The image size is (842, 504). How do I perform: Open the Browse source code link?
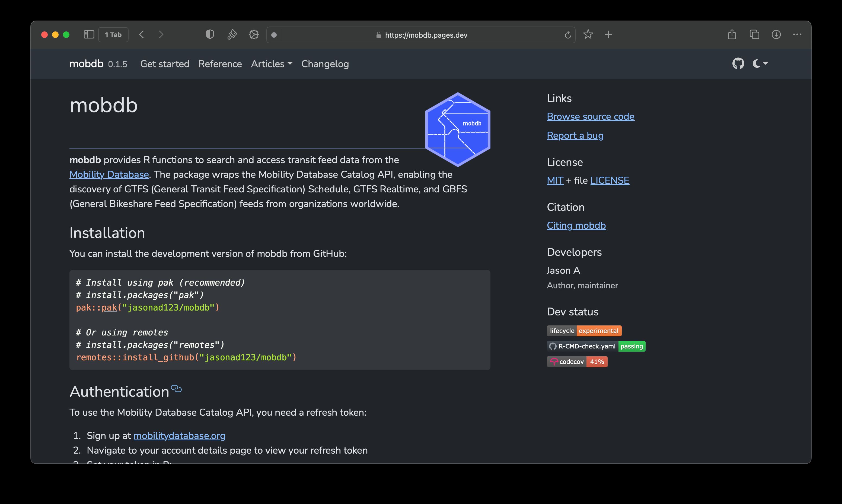coord(590,117)
